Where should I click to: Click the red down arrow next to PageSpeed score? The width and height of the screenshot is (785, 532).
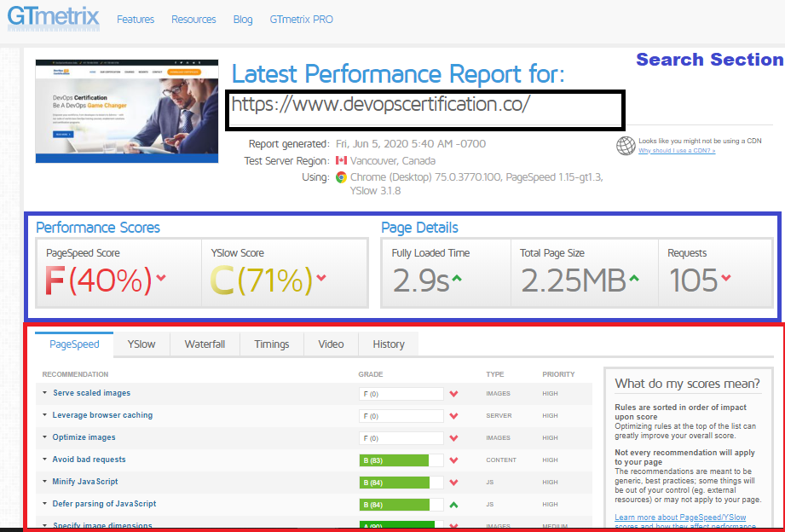161,277
